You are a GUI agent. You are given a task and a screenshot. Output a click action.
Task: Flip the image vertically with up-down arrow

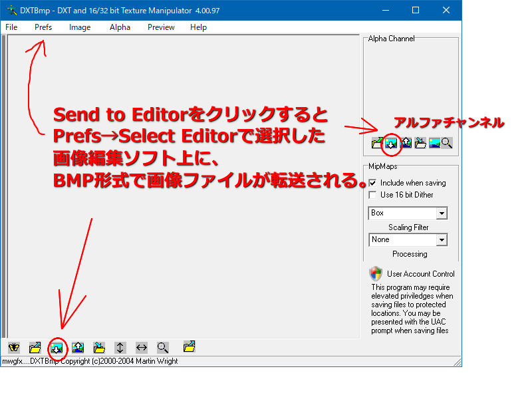click(x=120, y=347)
